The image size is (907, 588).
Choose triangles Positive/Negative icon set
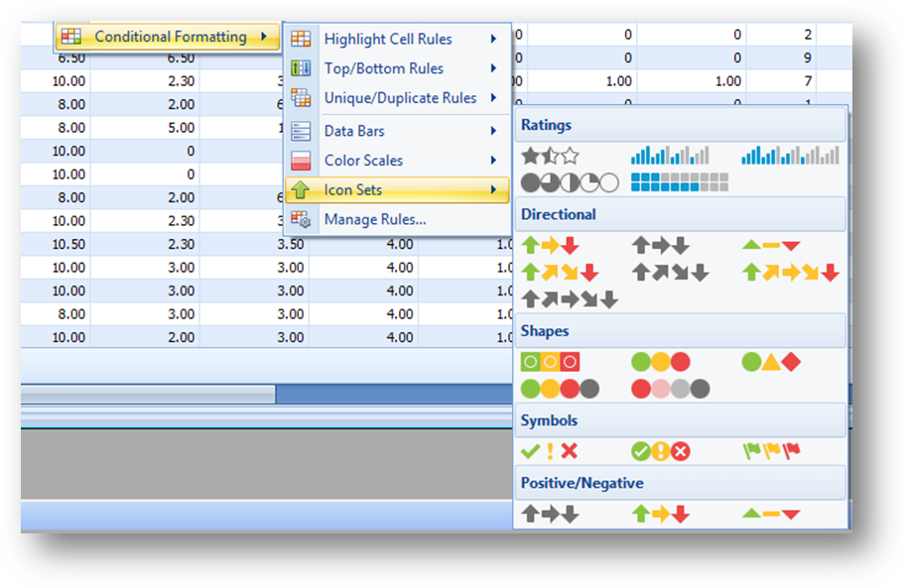(772, 514)
